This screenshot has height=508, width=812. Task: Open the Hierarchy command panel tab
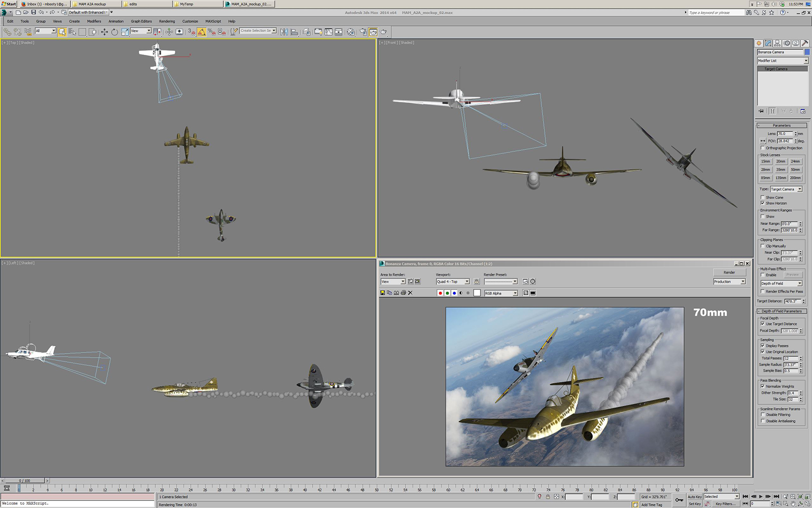(x=777, y=43)
